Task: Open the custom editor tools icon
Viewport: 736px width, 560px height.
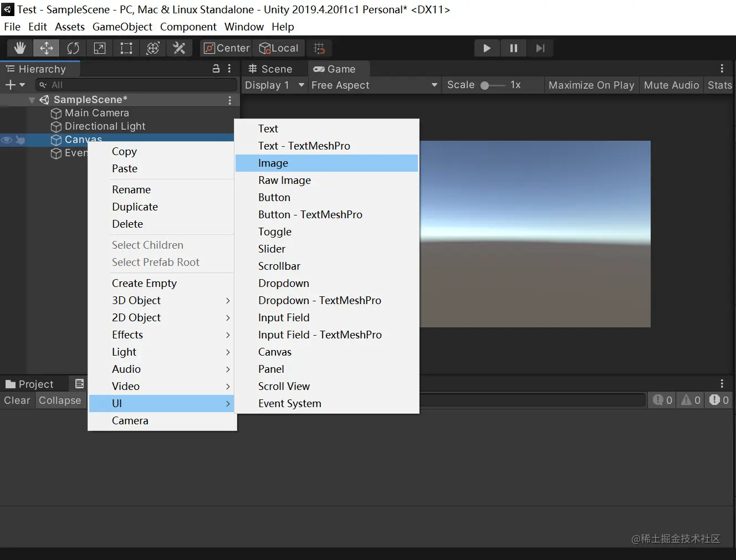Action: [179, 48]
